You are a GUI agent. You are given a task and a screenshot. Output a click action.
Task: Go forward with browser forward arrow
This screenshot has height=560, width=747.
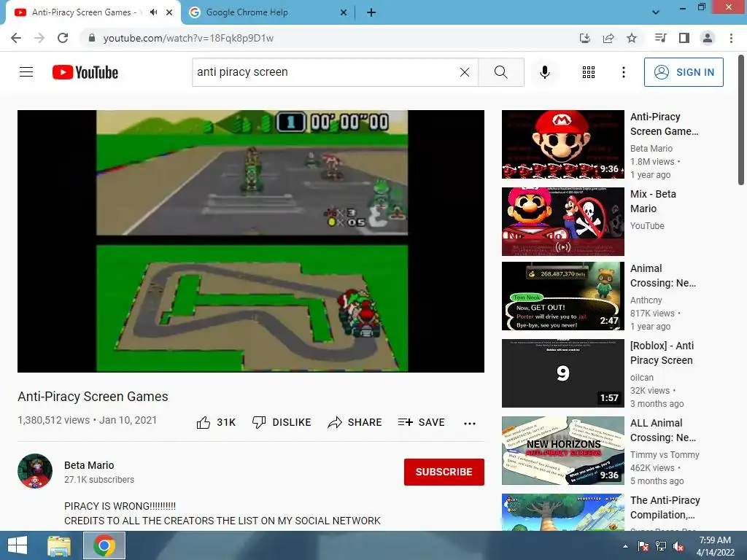pos(39,38)
